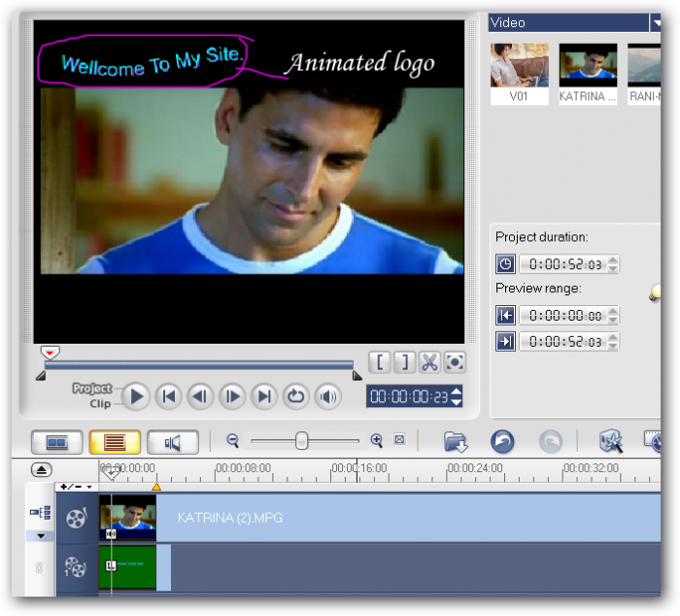
Task: Click the timeline playhead marker at 00:00:00:00
Action: coord(112,472)
